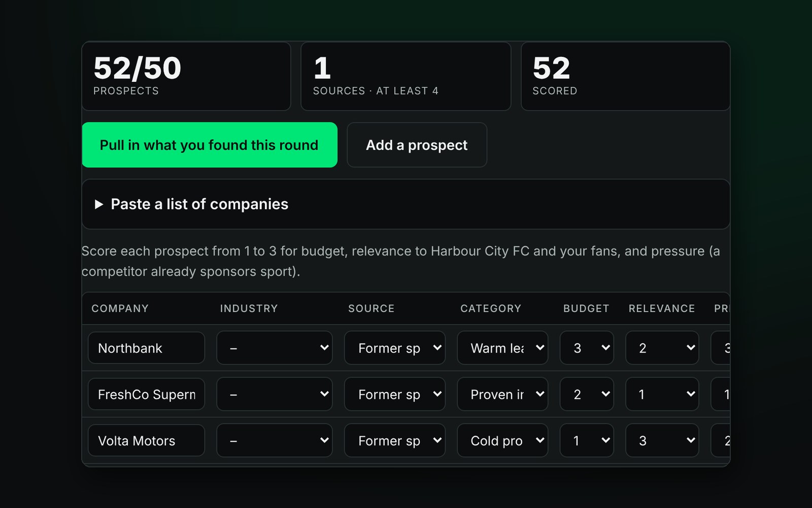Click the CATEGORY column header
The image size is (812, 508).
pyautogui.click(x=491, y=308)
